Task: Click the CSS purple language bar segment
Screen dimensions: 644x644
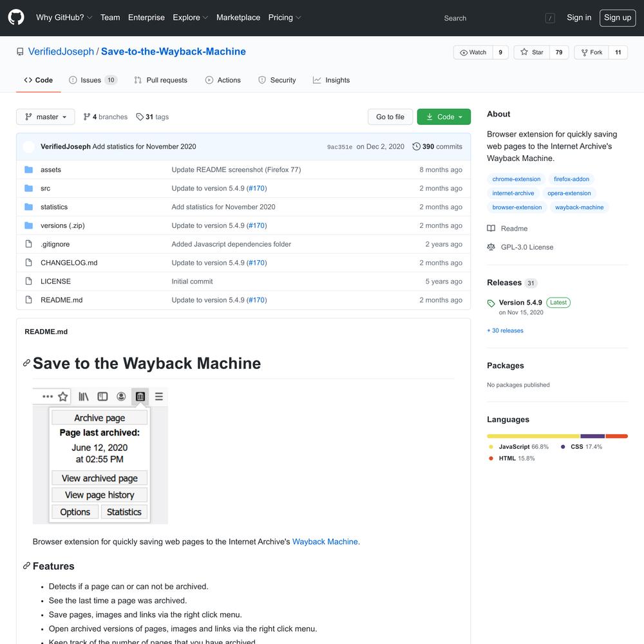Action: click(x=592, y=436)
